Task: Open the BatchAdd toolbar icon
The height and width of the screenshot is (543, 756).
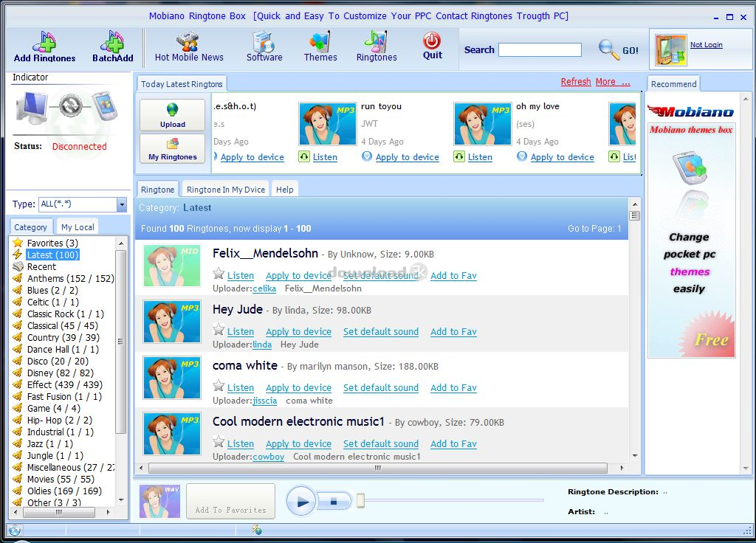Action: point(113,46)
